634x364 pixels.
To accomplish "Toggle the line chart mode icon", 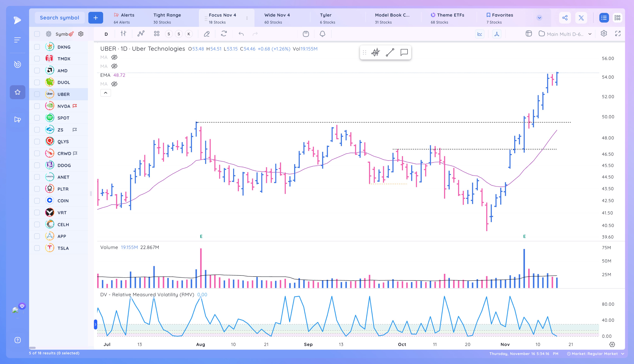I will pyautogui.click(x=480, y=34).
